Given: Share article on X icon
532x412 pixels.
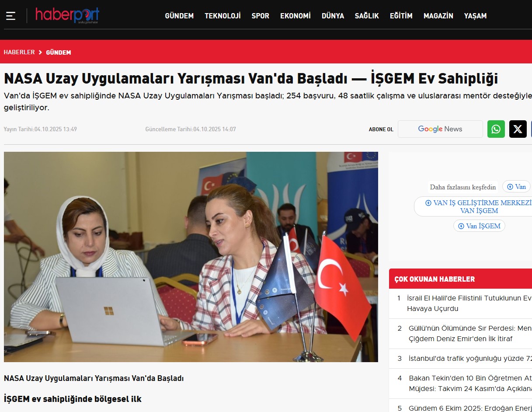Looking at the screenshot, I should [518, 129].
